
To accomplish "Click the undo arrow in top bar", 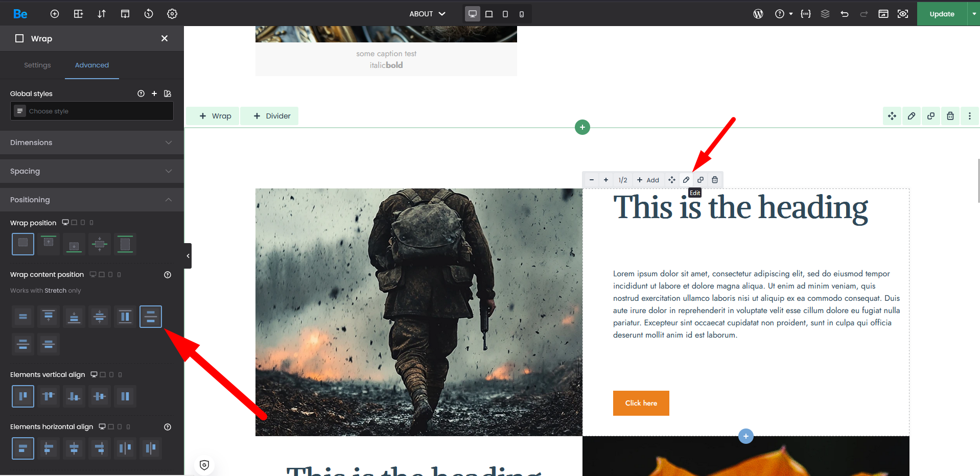I will pos(845,14).
